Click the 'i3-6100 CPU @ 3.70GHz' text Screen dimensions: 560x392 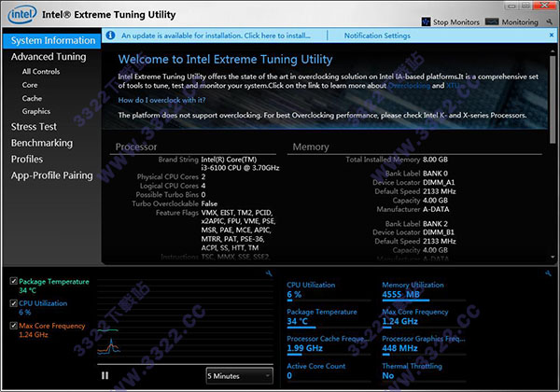point(240,168)
